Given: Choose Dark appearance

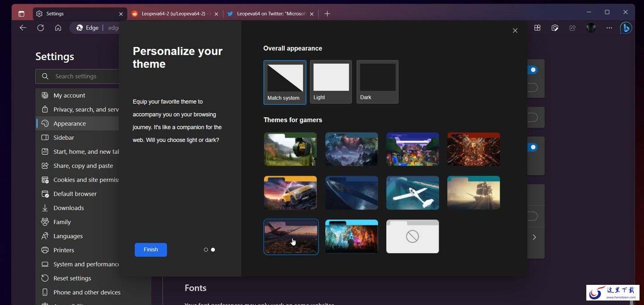Looking at the screenshot, I should pos(377,82).
